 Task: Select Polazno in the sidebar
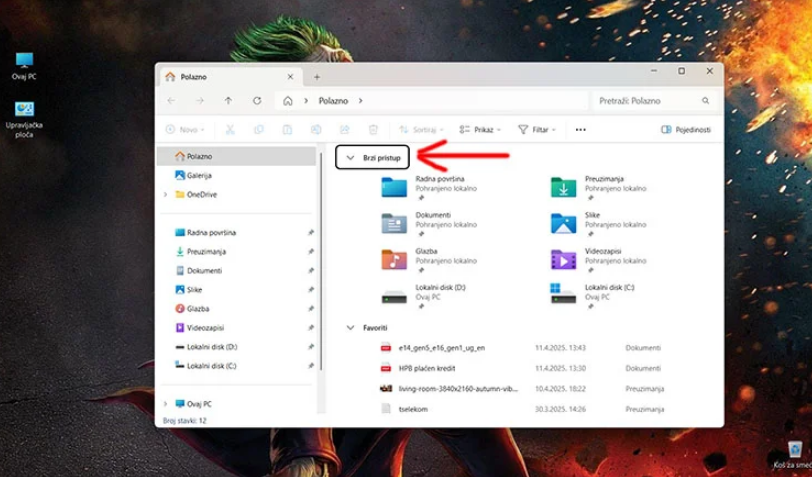click(x=237, y=156)
